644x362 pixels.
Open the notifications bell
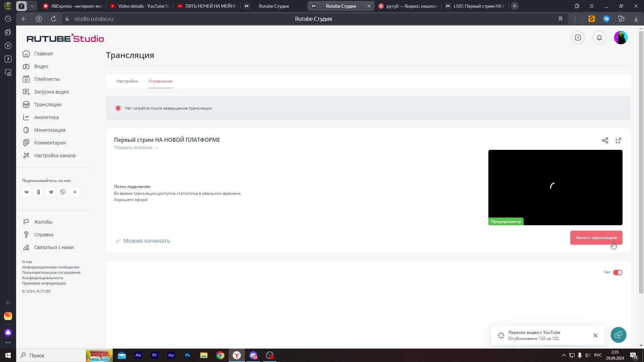599,38
